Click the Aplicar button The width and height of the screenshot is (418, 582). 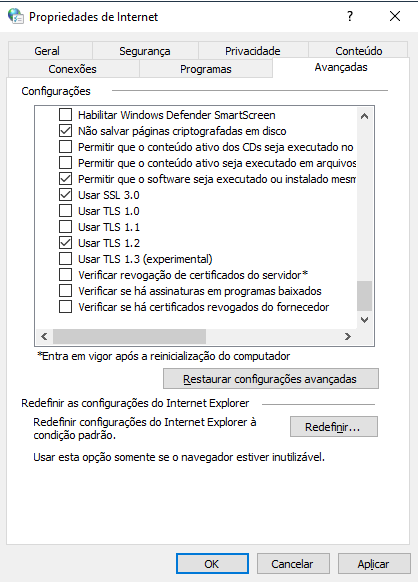(x=373, y=564)
